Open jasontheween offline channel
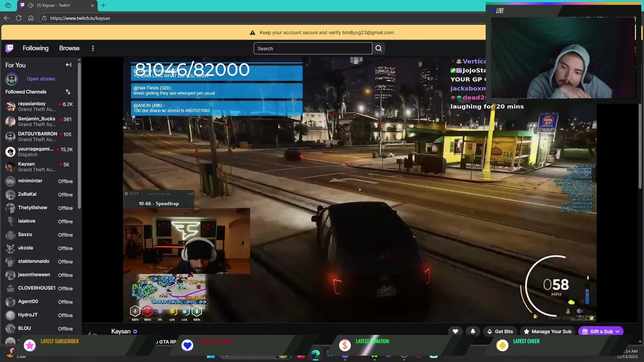644x362 pixels. coord(39,275)
